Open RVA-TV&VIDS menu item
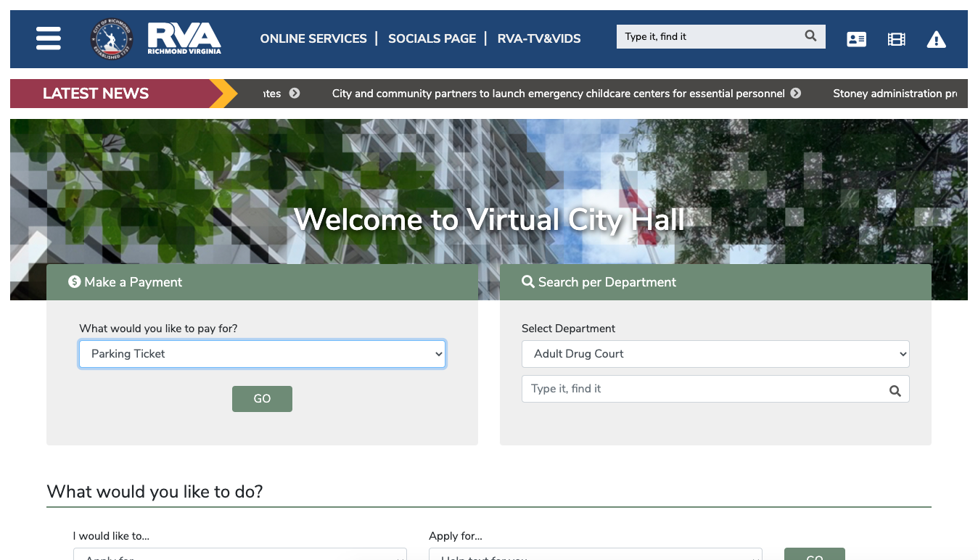 [x=539, y=38]
